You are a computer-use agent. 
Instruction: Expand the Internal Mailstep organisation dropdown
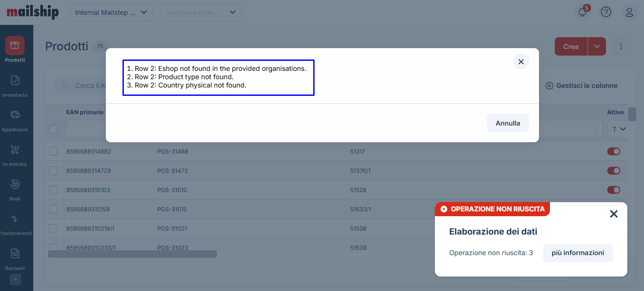[x=111, y=12]
